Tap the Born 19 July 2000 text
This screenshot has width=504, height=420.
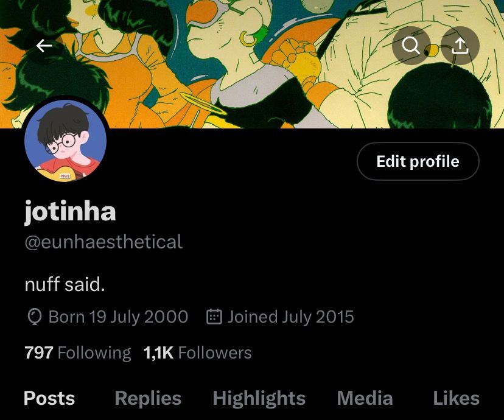(x=118, y=317)
